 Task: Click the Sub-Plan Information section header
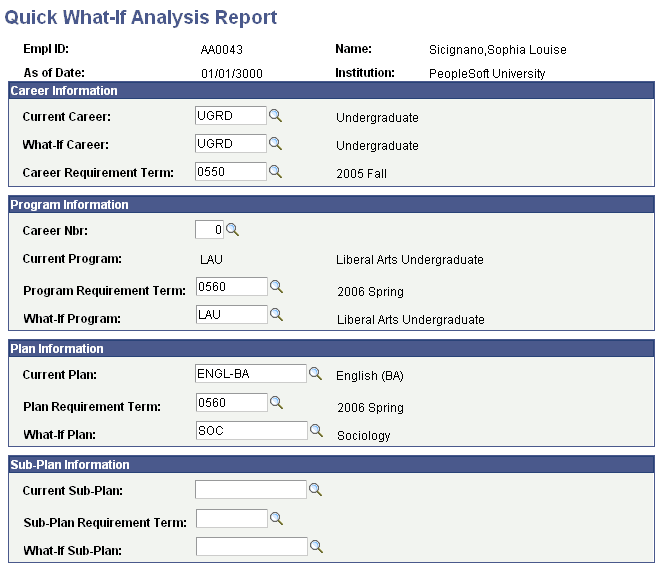pos(331,464)
